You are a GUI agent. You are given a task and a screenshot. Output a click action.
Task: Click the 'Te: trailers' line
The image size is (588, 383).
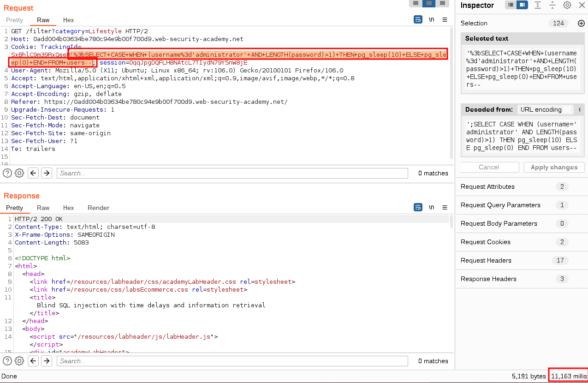click(33, 149)
